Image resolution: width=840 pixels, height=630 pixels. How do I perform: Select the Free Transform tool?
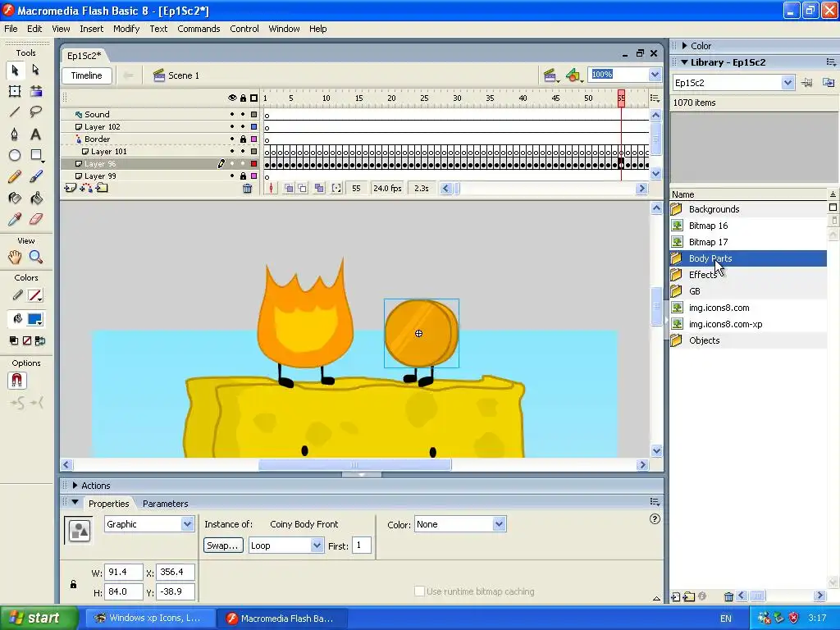tap(15, 91)
